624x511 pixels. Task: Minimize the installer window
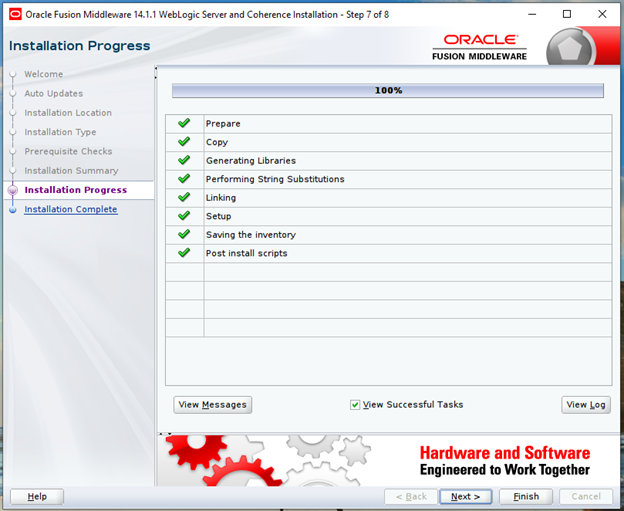532,15
